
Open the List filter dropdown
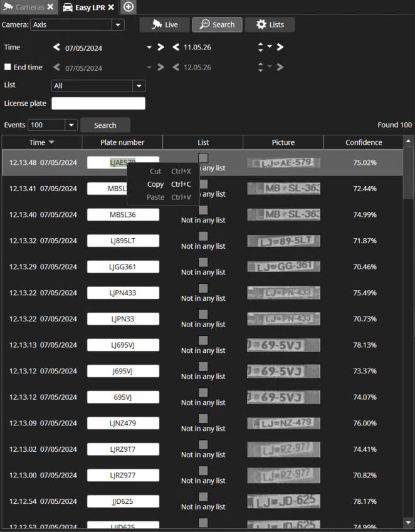[x=139, y=86]
